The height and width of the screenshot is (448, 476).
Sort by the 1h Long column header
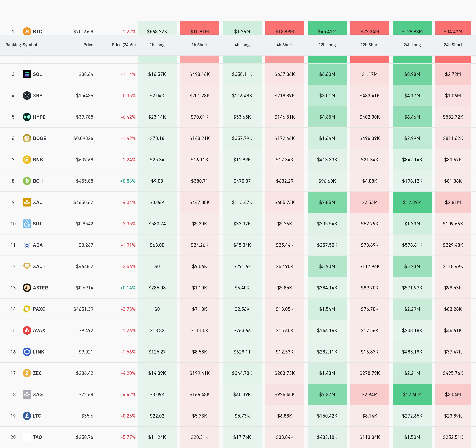coord(157,45)
